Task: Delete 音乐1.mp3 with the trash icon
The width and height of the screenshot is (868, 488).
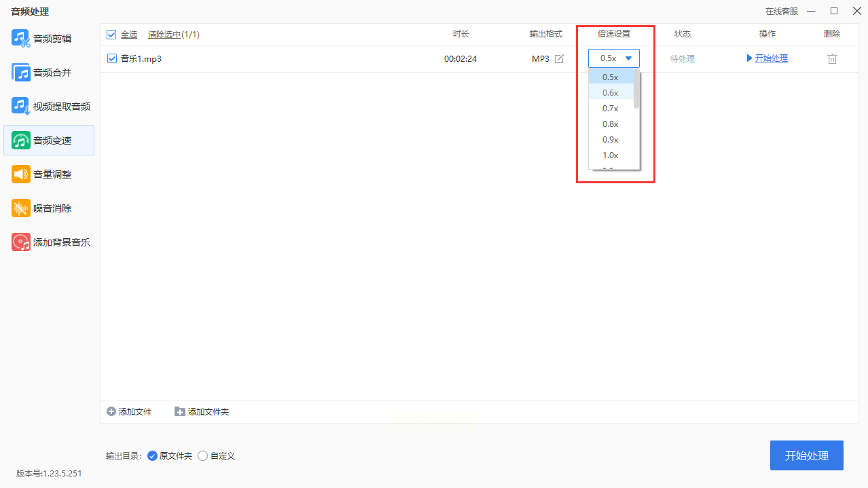Action: (x=832, y=59)
